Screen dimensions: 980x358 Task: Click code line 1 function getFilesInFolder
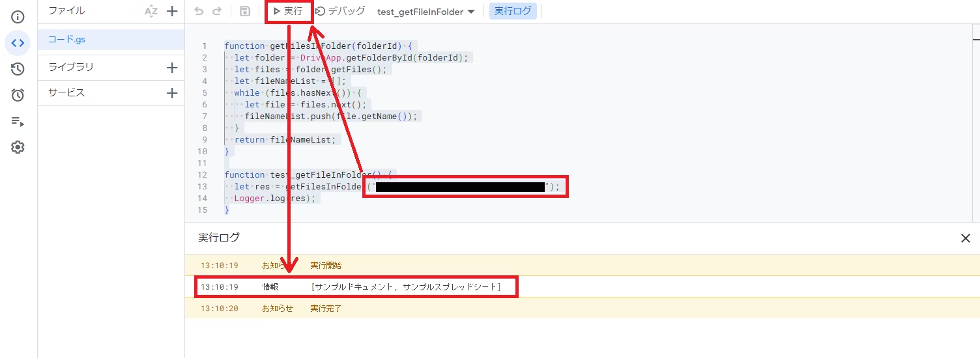319,46
